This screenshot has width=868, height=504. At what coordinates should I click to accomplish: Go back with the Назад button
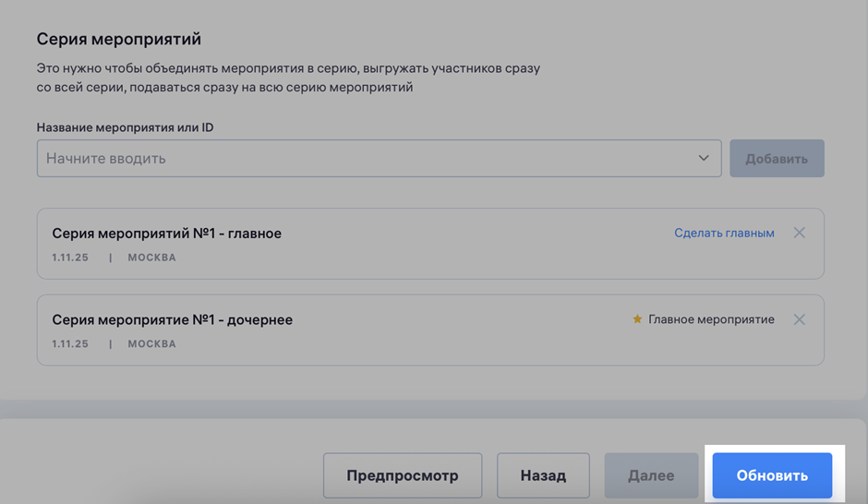(x=543, y=475)
